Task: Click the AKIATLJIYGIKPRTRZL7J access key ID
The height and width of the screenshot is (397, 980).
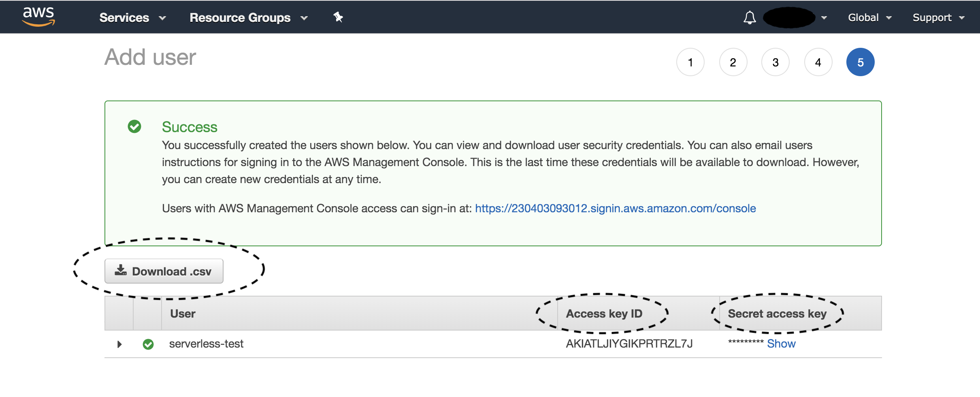Action: [629, 344]
